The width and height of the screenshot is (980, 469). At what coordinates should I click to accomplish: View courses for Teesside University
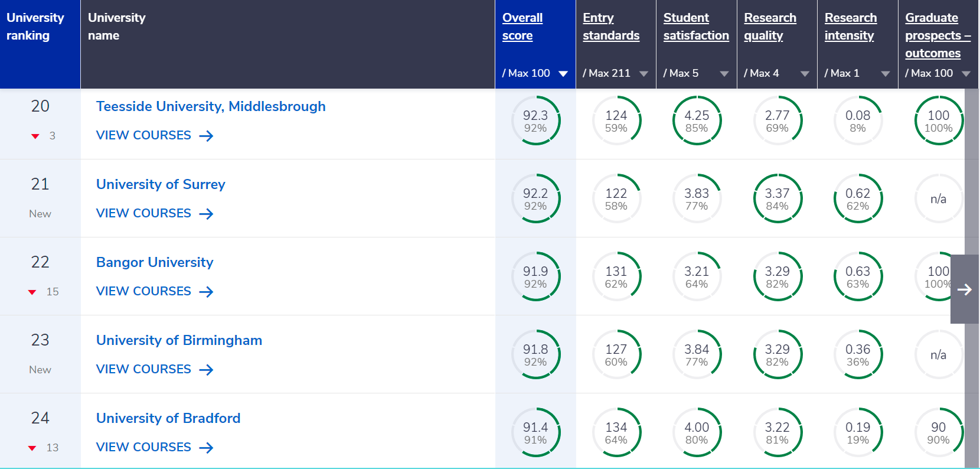(x=155, y=135)
